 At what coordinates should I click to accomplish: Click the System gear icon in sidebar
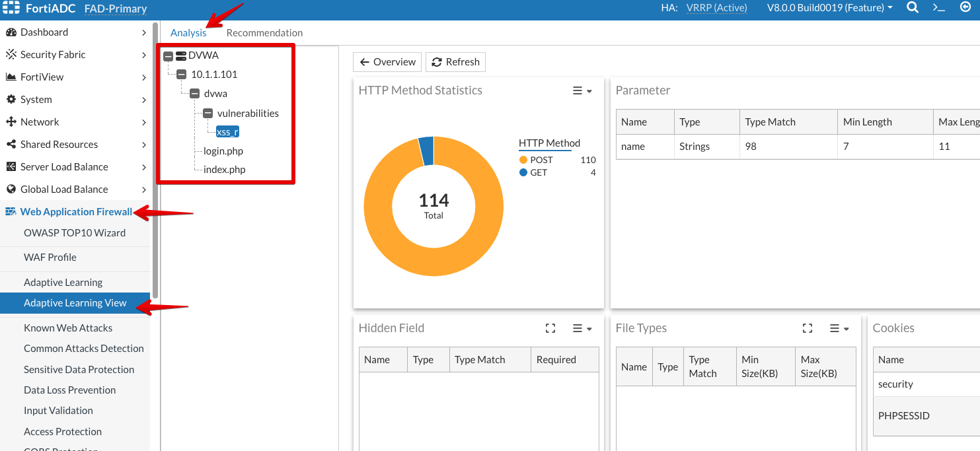(11, 100)
